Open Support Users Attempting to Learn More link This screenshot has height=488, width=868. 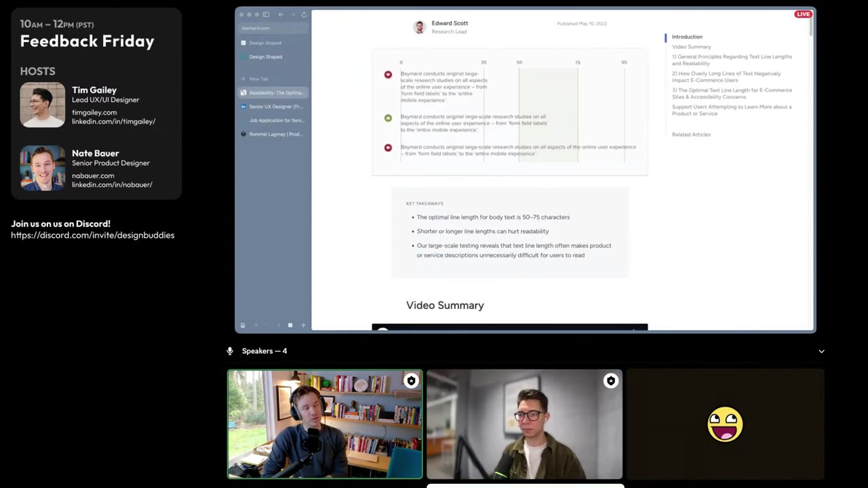coord(732,110)
